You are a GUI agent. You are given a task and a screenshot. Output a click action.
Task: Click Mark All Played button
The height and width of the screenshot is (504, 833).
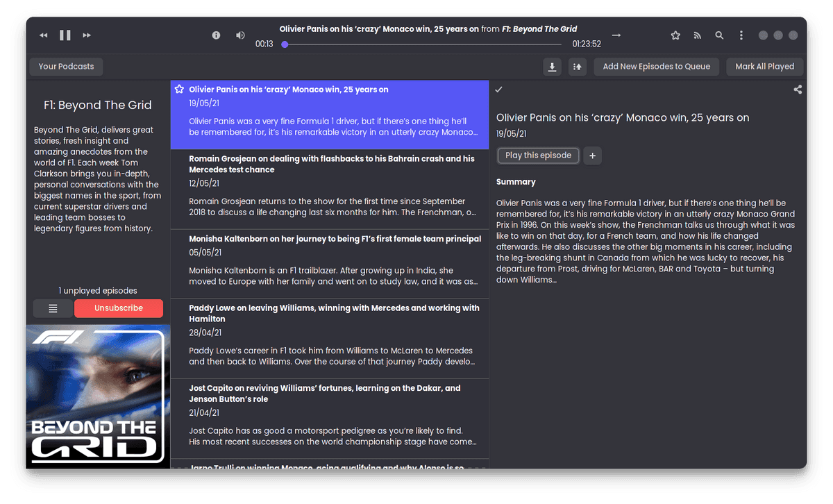tap(764, 67)
